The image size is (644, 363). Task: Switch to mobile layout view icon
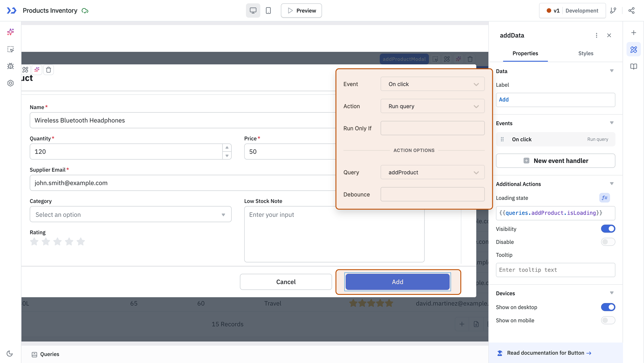pyautogui.click(x=268, y=11)
